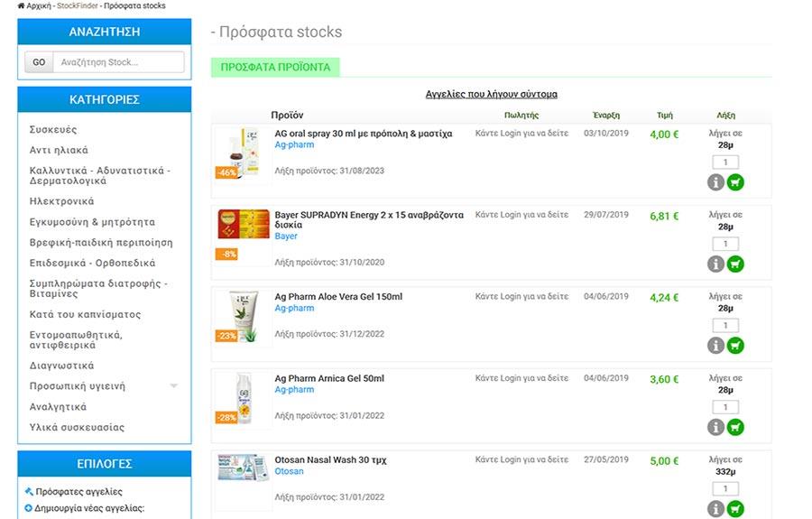Open Αγγελίες που λήγουν σύντομα link
The height and width of the screenshot is (519, 812).
tap(492, 94)
